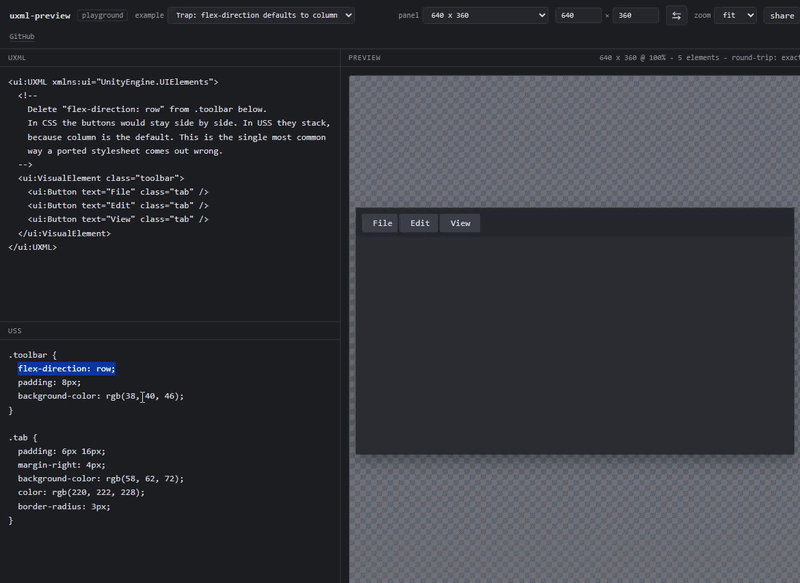The width and height of the screenshot is (800, 583).
Task: Click the comment line starting Delete
Action: tap(147, 109)
